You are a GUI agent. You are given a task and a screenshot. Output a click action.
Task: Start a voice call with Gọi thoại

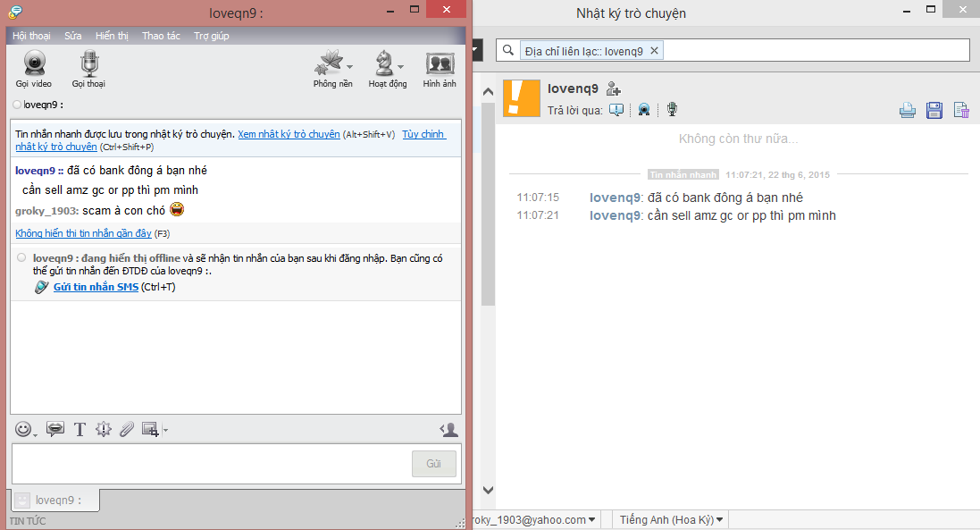[x=88, y=69]
